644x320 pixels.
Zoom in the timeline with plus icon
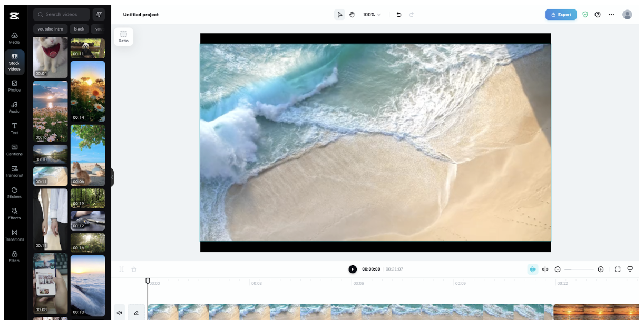(601, 269)
